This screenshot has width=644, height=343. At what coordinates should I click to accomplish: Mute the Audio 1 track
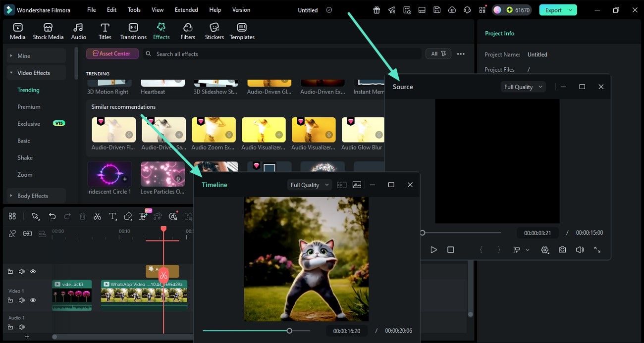click(22, 327)
